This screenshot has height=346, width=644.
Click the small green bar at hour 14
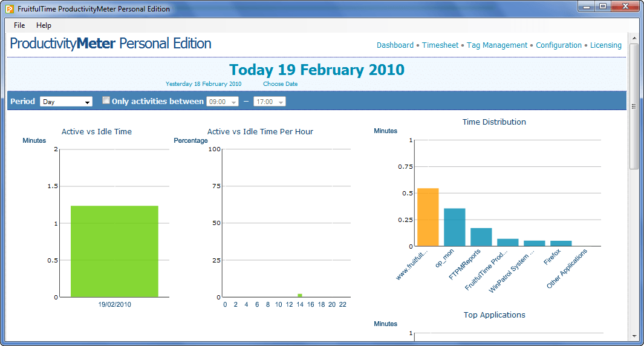300,295
